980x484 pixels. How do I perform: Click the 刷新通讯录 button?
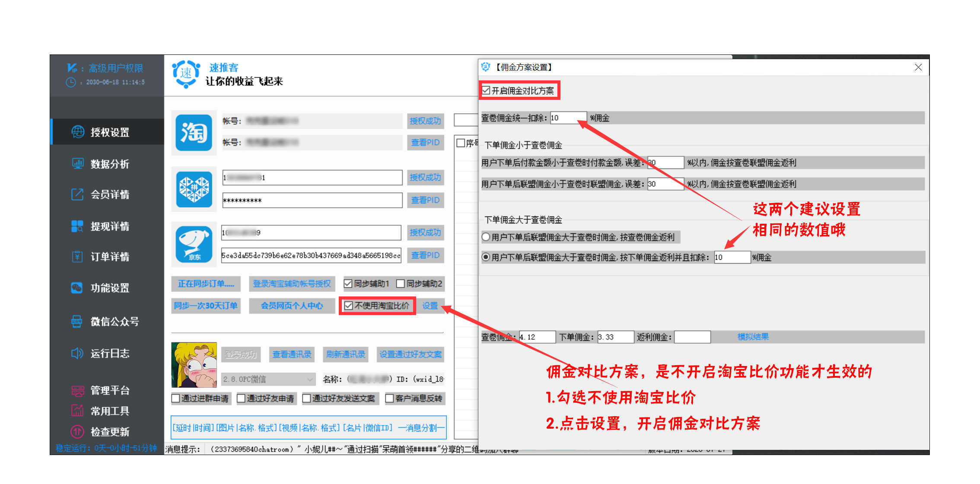pos(346,354)
